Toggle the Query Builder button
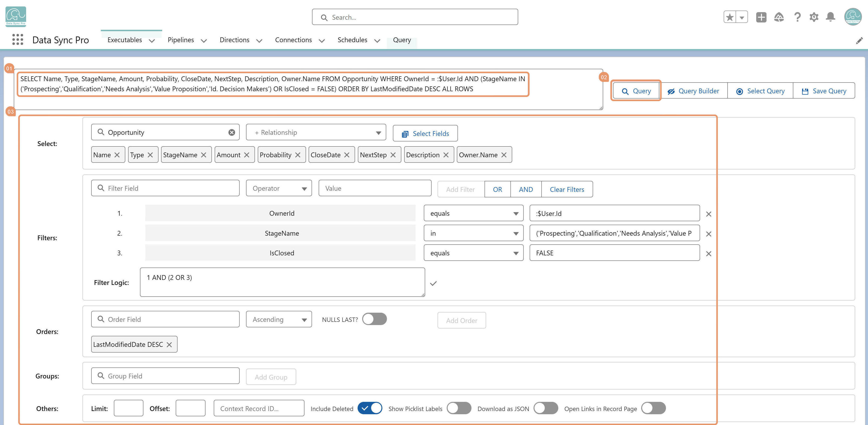This screenshot has height=425, width=868. [693, 91]
